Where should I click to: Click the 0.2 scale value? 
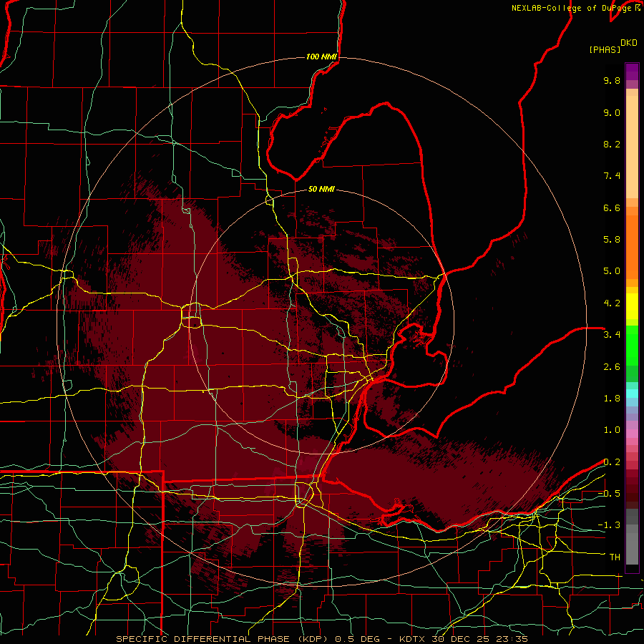[x=612, y=462]
